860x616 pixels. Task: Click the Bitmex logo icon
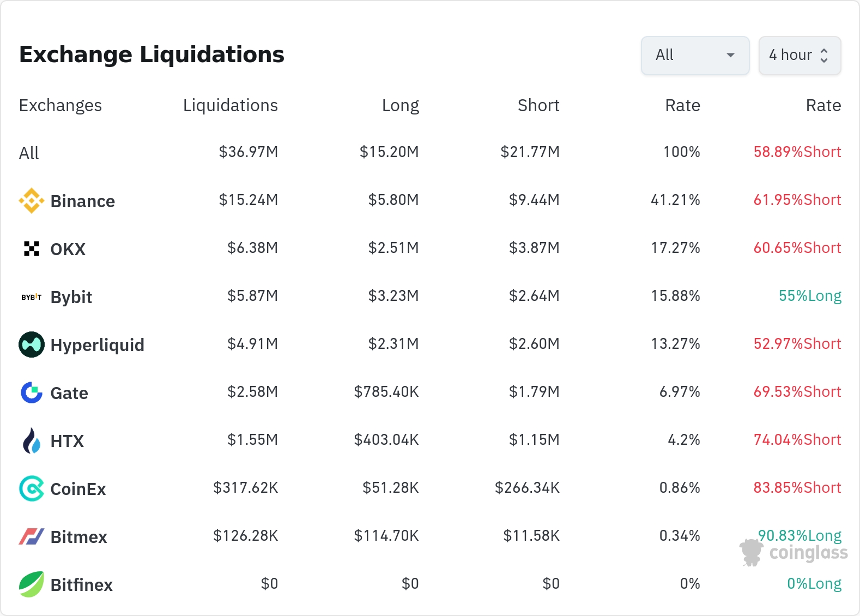click(32, 536)
